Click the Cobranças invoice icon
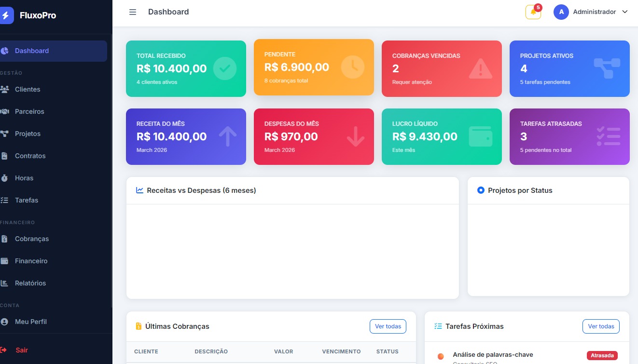The image size is (638, 364). tap(5, 239)
